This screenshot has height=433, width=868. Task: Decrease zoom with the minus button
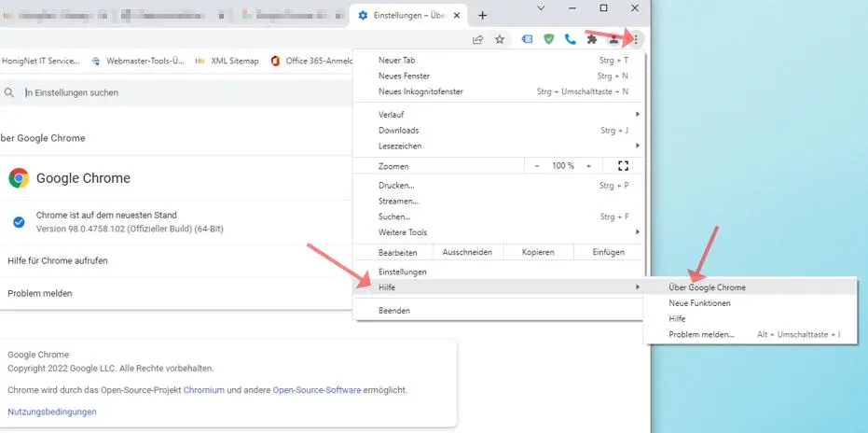537,166
